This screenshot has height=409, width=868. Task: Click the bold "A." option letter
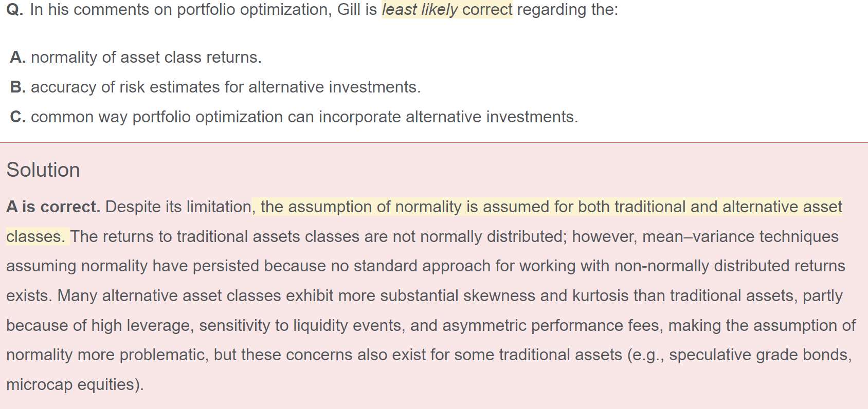(x=17, y=57)
